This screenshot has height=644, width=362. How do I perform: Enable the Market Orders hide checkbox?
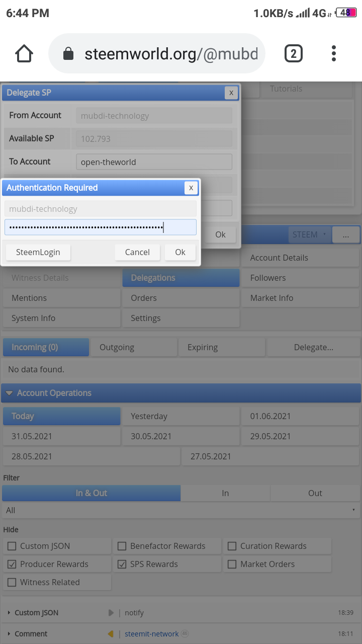[x=232, y=564]
